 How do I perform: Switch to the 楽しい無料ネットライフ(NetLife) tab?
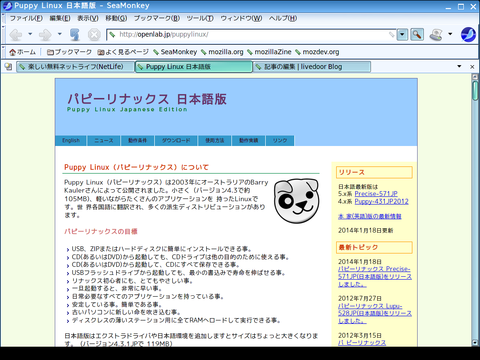pos(75,67)
